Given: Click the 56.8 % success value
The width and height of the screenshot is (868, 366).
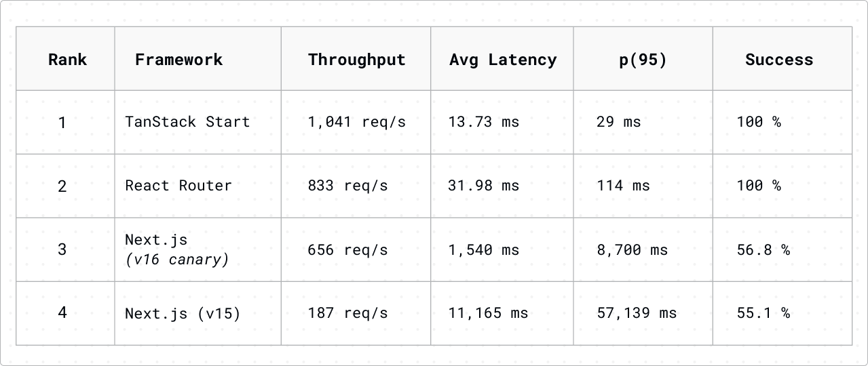Looking at the screenshot, I should click(763, 249).
